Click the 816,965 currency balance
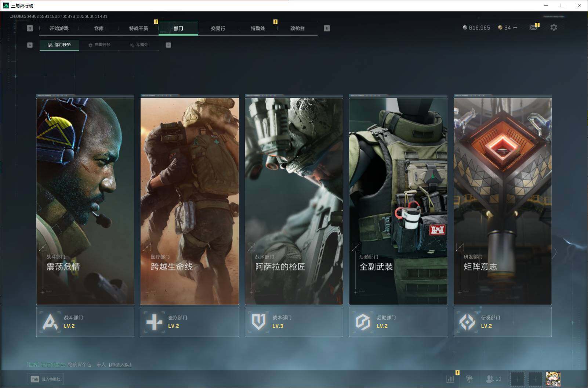 (479, 28)
